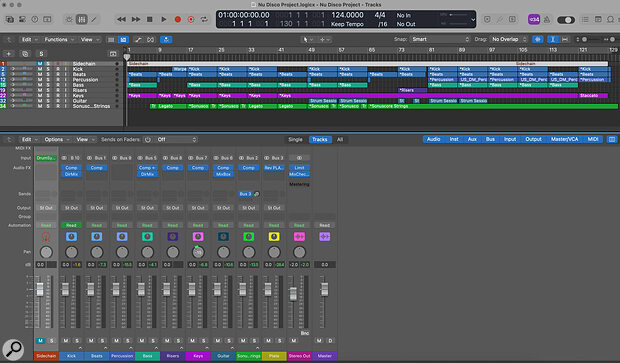The image size is (620, 363).
Task: Open Quick Help question mark icon
Action: [35, 19]
